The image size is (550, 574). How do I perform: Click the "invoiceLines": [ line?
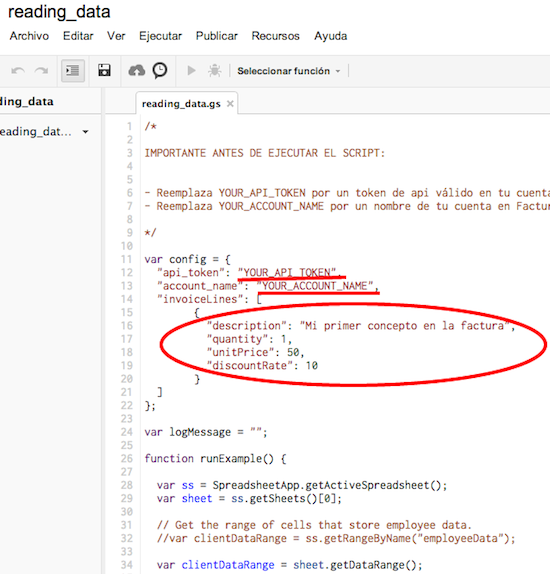click(209, 299)
